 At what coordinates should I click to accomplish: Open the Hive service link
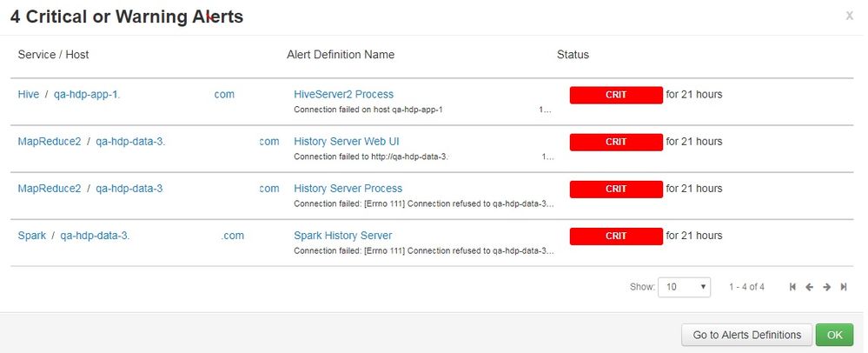(x=29, y=94)
